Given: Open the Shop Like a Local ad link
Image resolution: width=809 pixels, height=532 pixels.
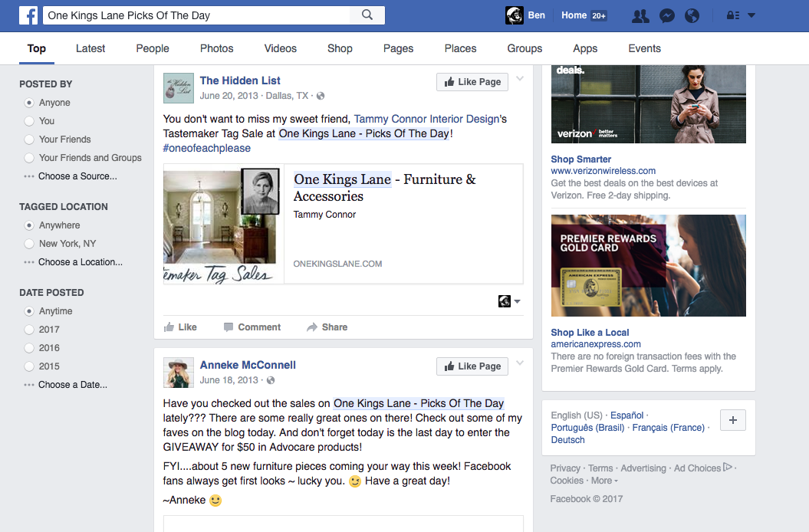Looking at the screenshot, I should 590,333.
